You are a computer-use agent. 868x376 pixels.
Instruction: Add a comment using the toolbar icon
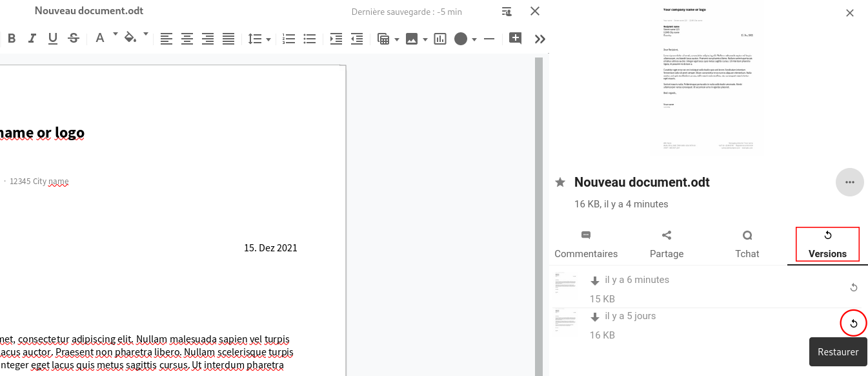pyautogui.click(x=515, y=38)
